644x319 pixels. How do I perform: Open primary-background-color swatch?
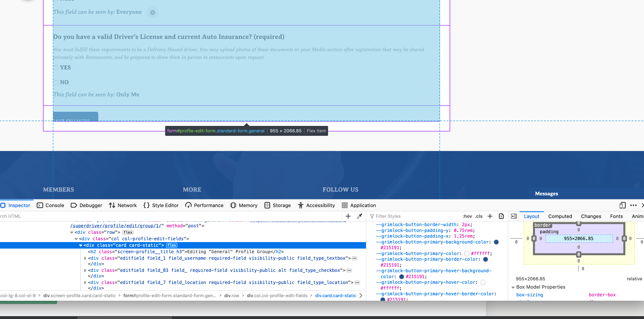point(496,242)
